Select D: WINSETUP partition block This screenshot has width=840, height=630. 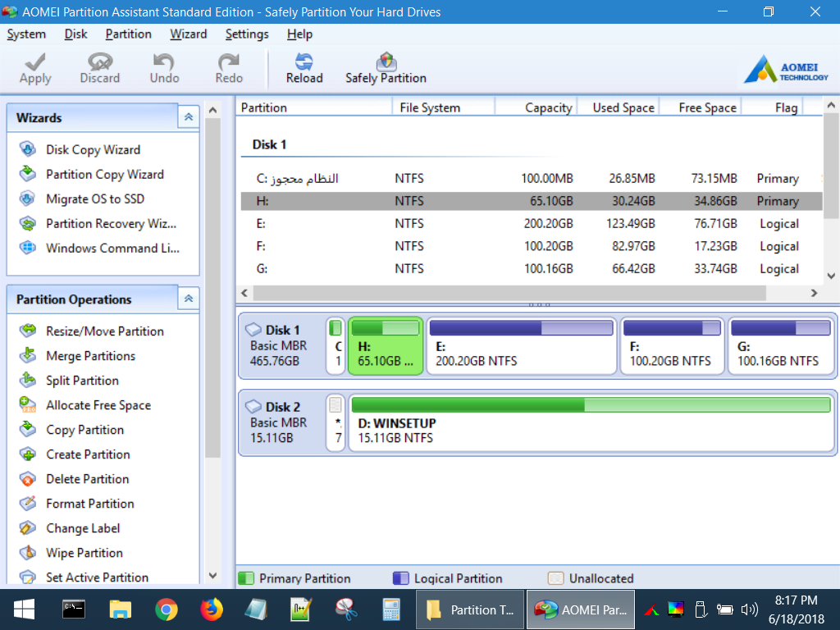591,422
